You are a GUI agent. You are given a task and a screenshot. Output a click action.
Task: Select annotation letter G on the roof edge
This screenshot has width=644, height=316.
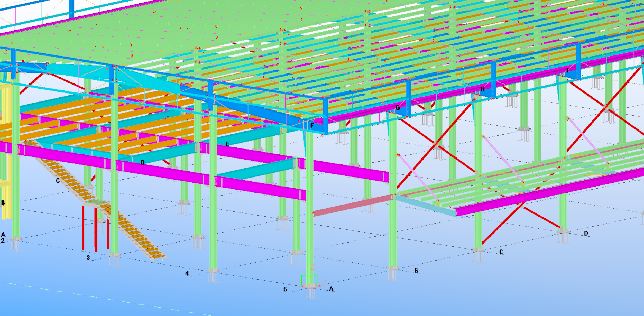click(x=398, y=108)
